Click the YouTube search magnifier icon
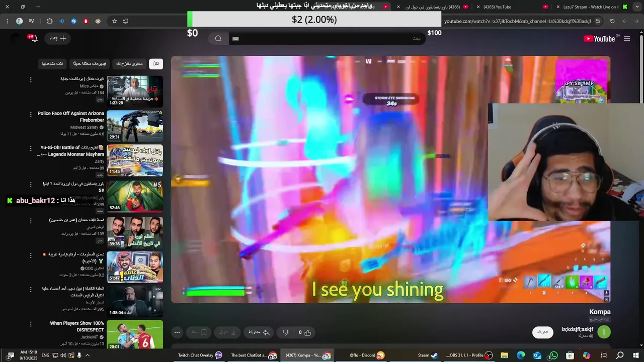 click(218, 38)
